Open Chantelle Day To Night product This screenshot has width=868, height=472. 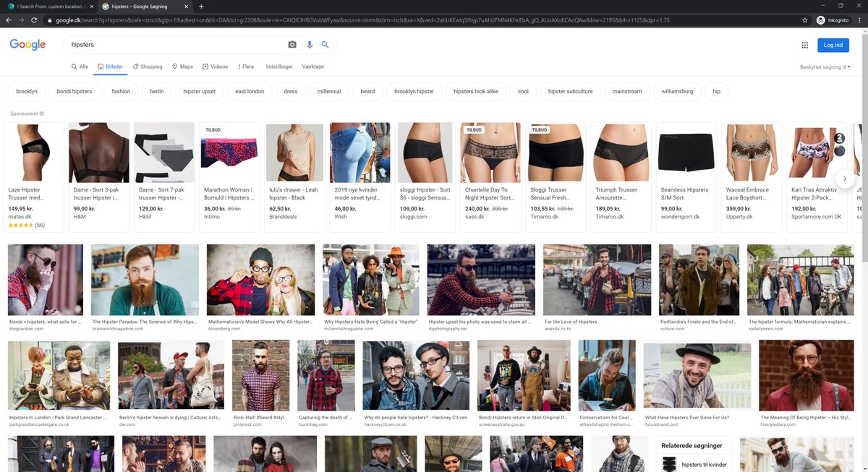490,177
